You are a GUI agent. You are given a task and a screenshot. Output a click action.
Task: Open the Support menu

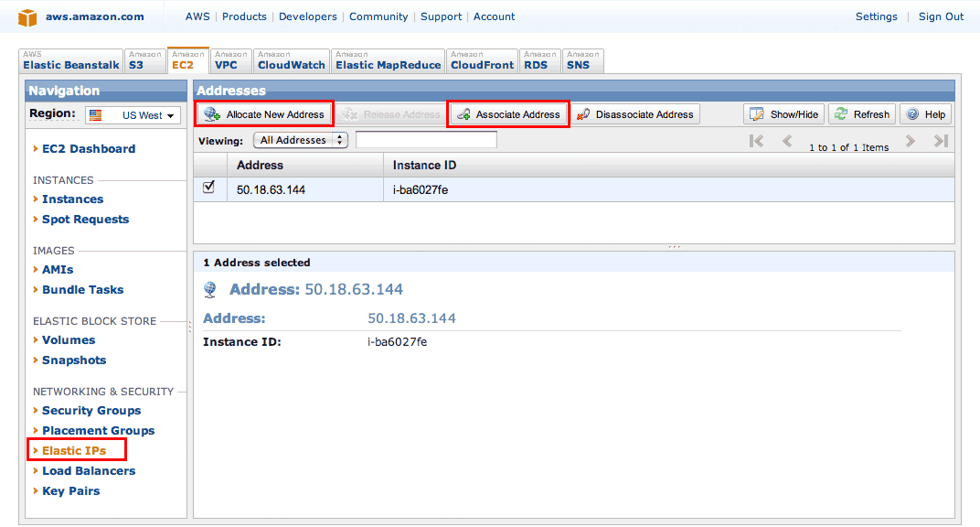441,16
